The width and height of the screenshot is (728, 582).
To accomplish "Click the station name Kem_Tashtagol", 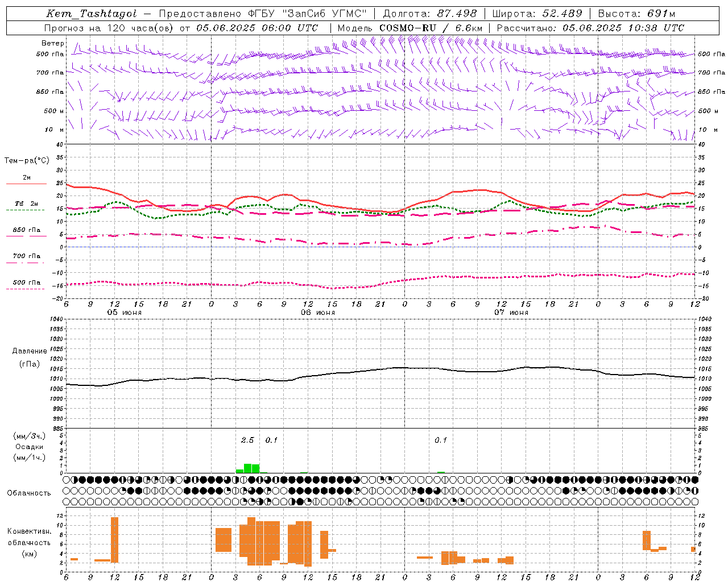I will (x=92, y=14).
